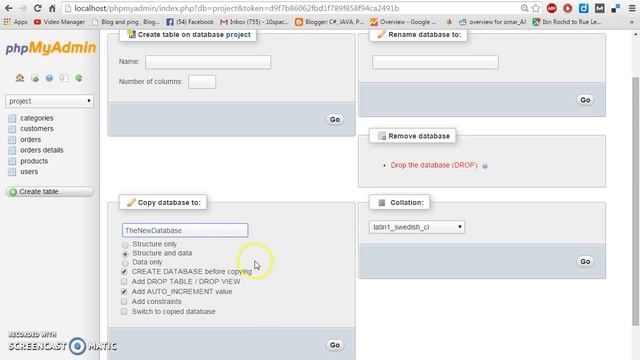Expand the bookmarks bar overflow chevron

coord(632,22)
